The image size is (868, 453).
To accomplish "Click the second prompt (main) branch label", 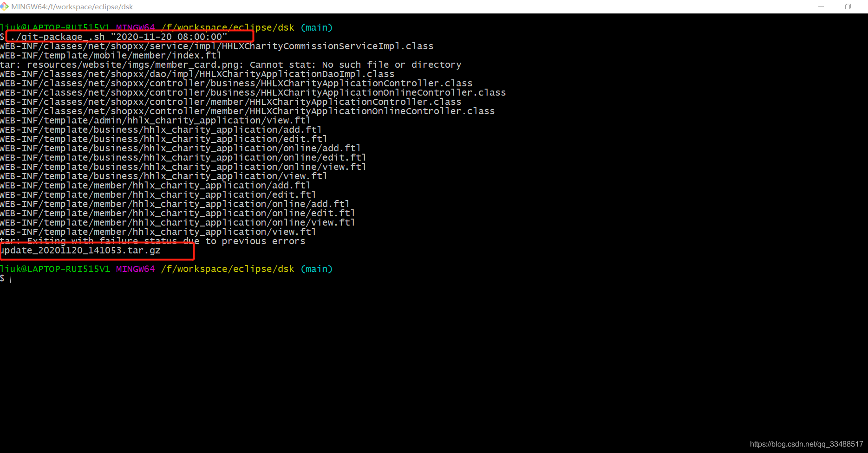I will point(317,269).
